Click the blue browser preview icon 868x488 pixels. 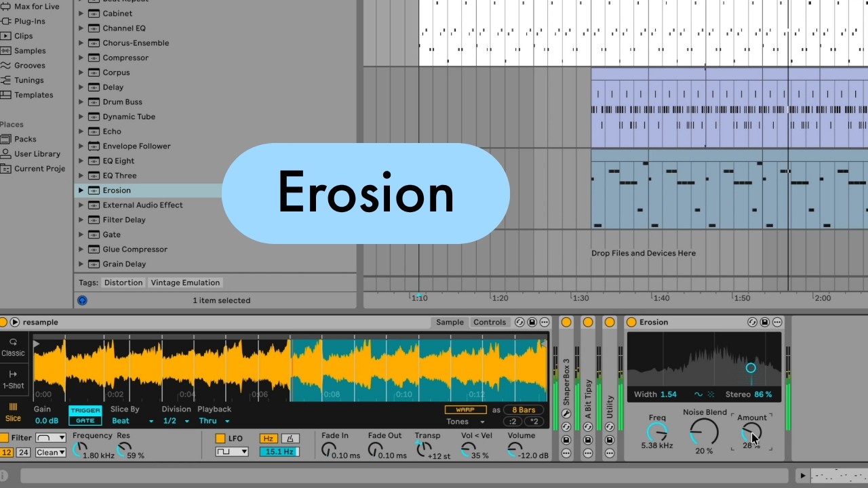(x=83, y=300)
